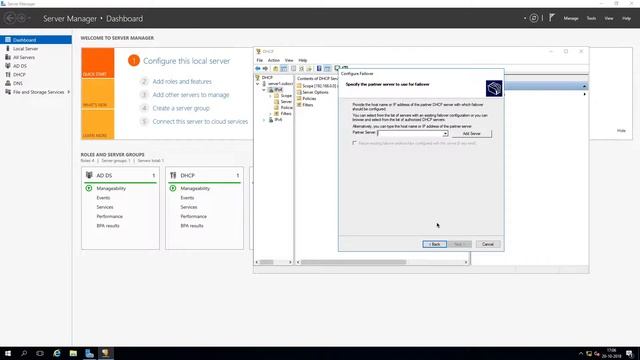
Task: Select the LEARN MORE tile
Action: coord(98,124)
